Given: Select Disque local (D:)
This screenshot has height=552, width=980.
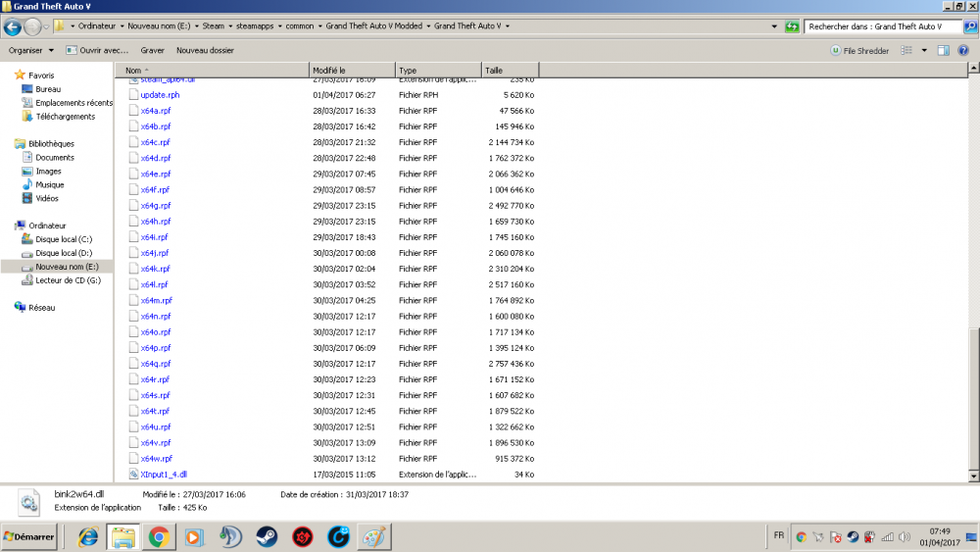Looking at the screenshot, I should coord(63,253).
